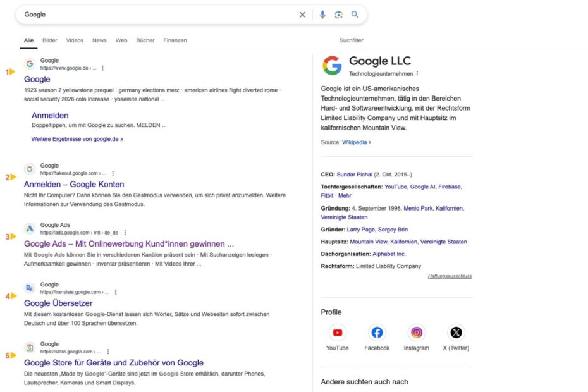
Task: Click the Sundar Pichai CEO link
Action: 354,175
